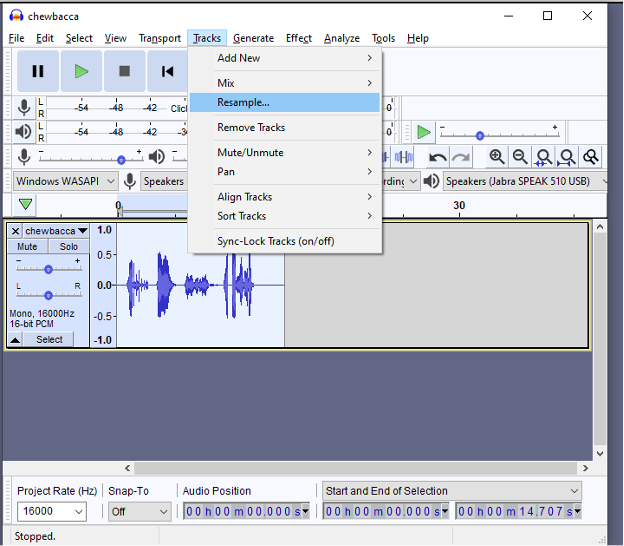
Task: Click the Zoom Out magnifier icon
Action: 520,157
